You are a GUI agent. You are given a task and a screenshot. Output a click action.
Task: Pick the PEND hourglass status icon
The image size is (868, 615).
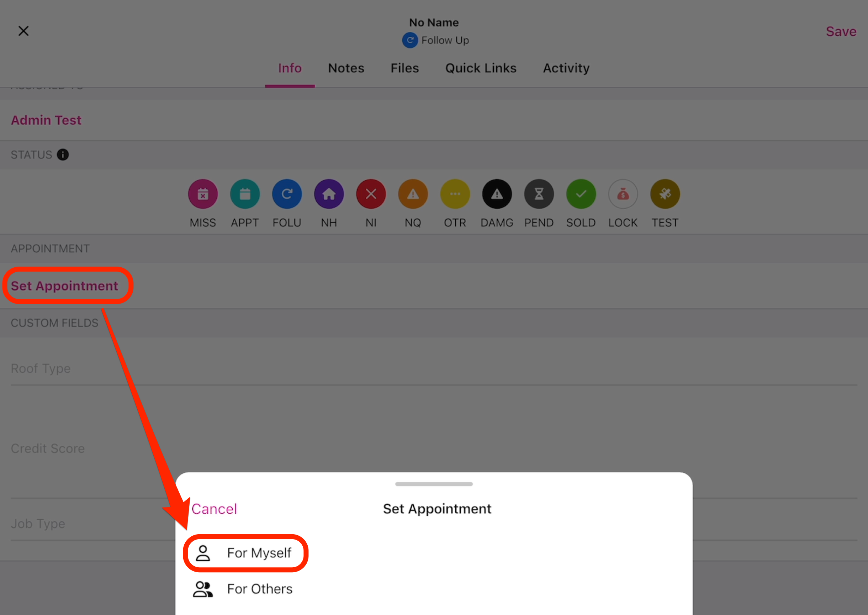[539, 194]
